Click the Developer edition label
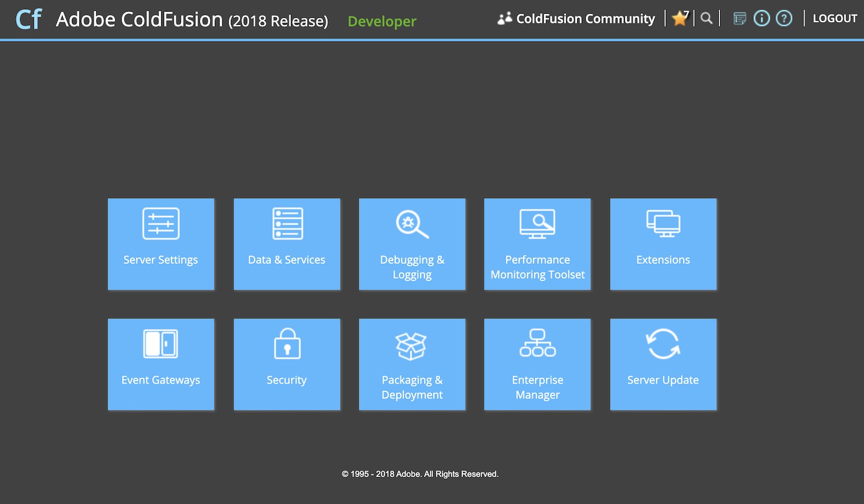Image resolution: width=864 pixels, height=504 pixels. (x=382, y=21)
